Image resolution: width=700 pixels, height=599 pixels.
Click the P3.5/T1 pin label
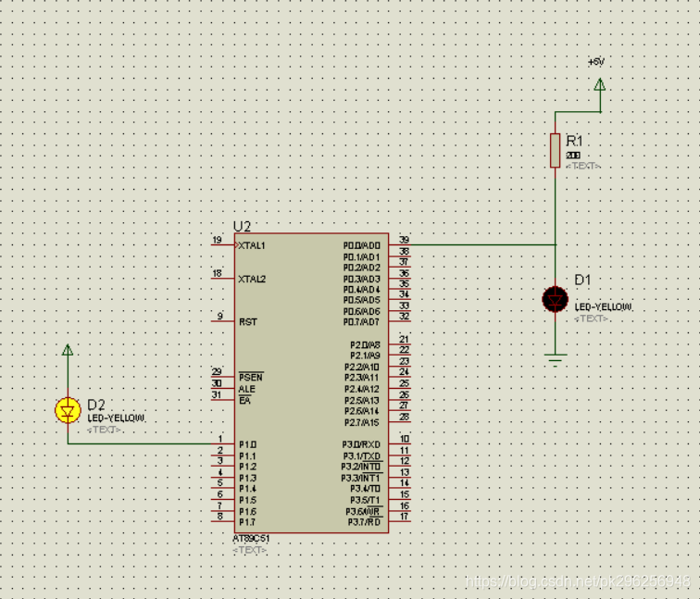(365, 500)
